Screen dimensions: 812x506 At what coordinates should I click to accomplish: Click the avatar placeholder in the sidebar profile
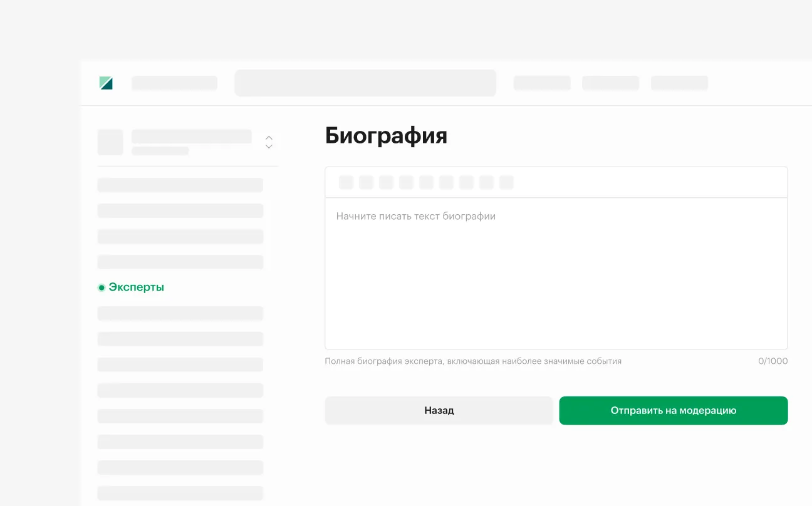tap(110, 142)
